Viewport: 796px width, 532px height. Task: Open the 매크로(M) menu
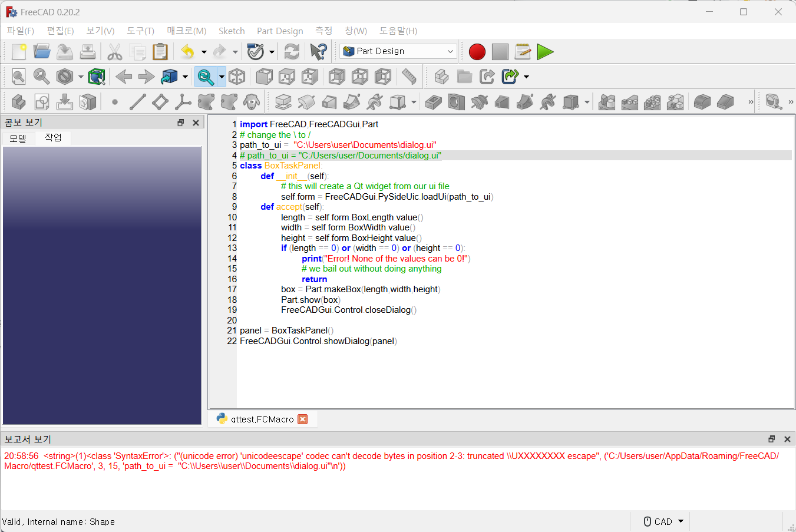tap(186, 31)
